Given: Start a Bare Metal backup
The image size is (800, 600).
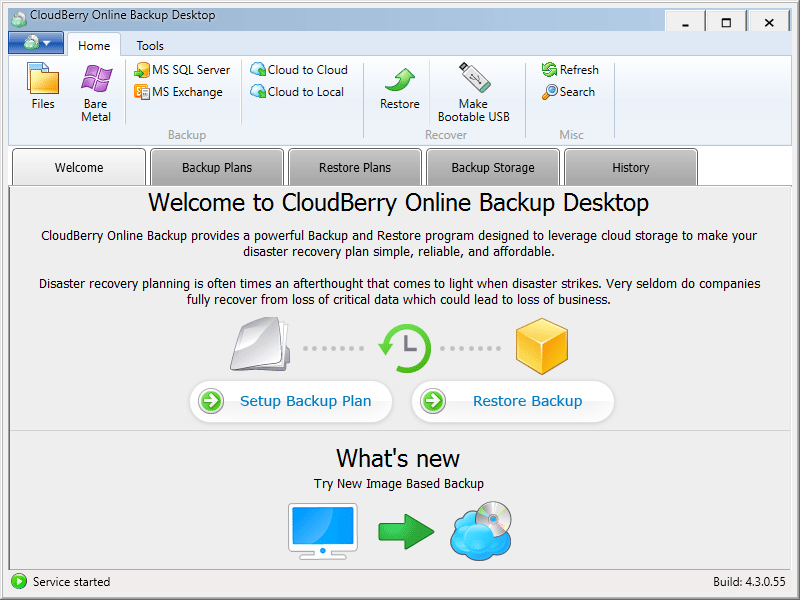Looking at the screenshot, I should (96, 93).
